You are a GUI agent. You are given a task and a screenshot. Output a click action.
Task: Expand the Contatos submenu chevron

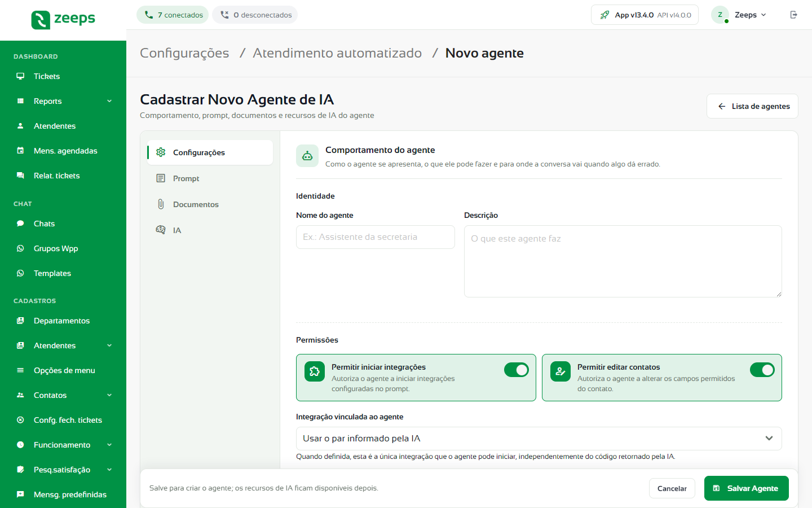[109, 395]
